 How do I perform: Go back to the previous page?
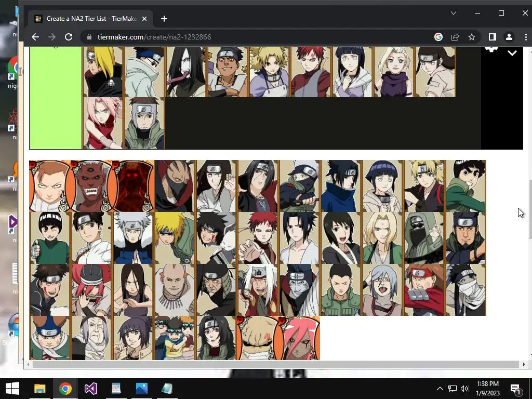35,37
